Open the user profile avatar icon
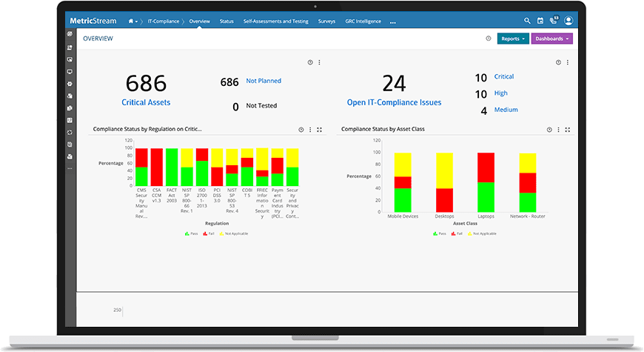Image resolution: width=644 pixels, height=352 pixels. pos(568,21)
